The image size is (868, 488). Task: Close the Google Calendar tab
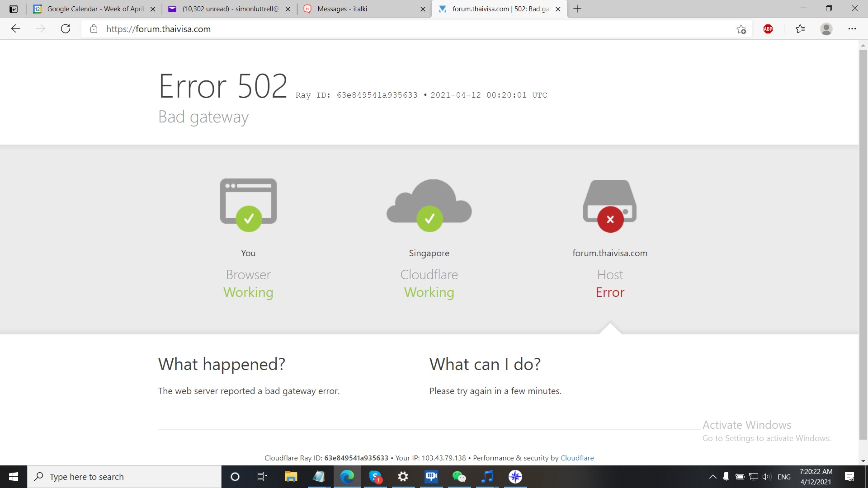153,9
